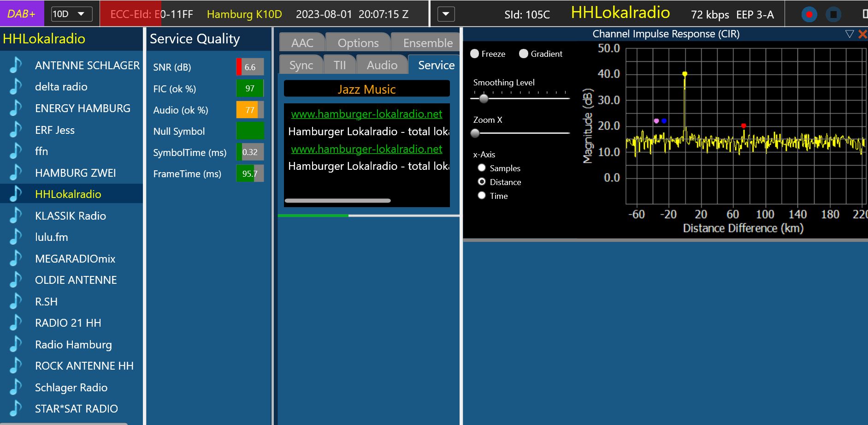Select Samples for the x-Axis
Image resolution: width=868 pixels, height=425 pixels.
point(482,168)
